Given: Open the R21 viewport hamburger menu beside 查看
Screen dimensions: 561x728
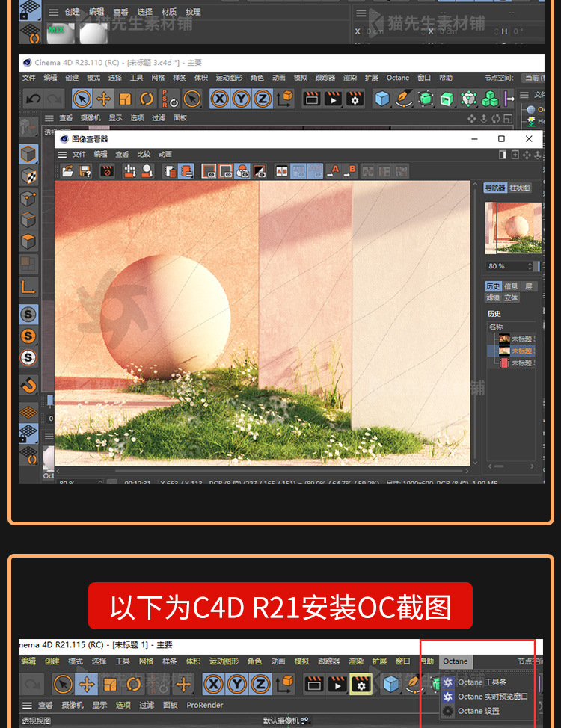Looking at the screenshot, I should 28,706.
